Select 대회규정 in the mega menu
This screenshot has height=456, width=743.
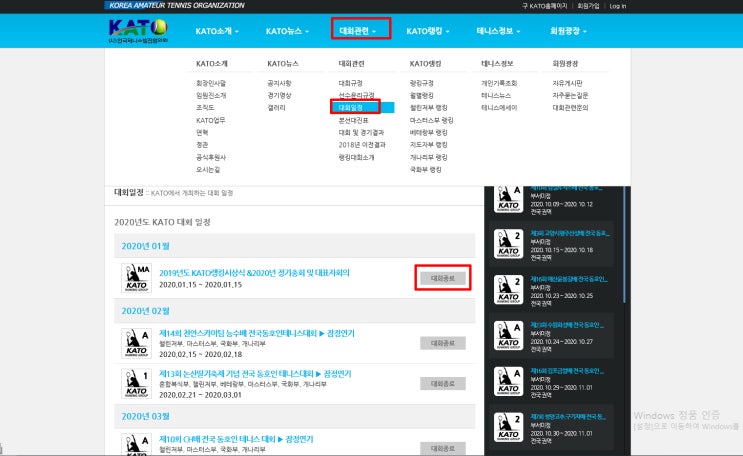[351, 83]
